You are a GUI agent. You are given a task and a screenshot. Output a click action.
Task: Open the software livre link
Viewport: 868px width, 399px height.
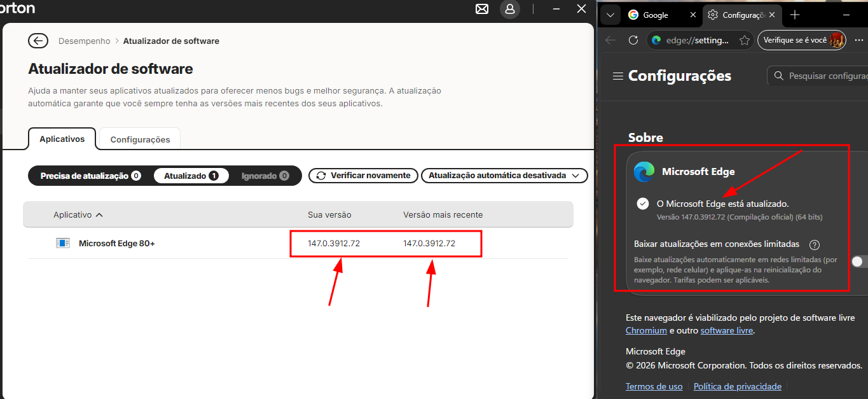pyautogui.click(x=727, y=331)
